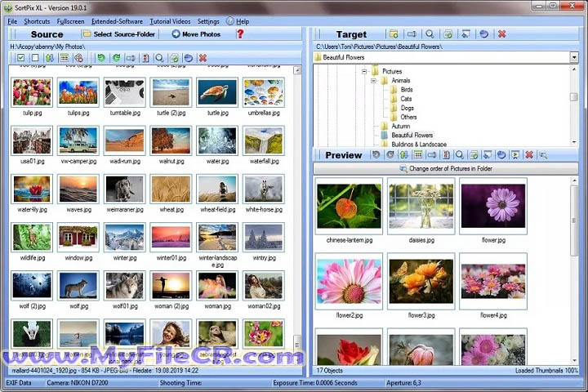Select the waterfall.jpg thumbnail
This screenshot has height=392, width=588.
[264, 140]
